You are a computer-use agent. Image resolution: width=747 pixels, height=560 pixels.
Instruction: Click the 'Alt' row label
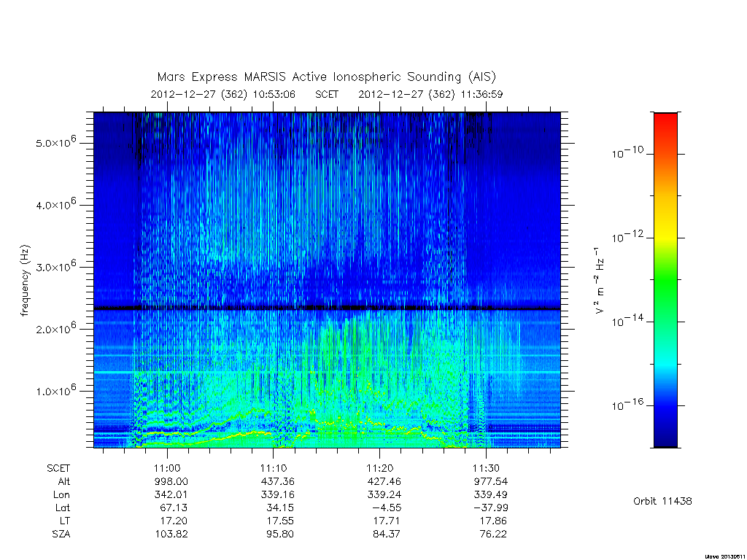[63, 481]
